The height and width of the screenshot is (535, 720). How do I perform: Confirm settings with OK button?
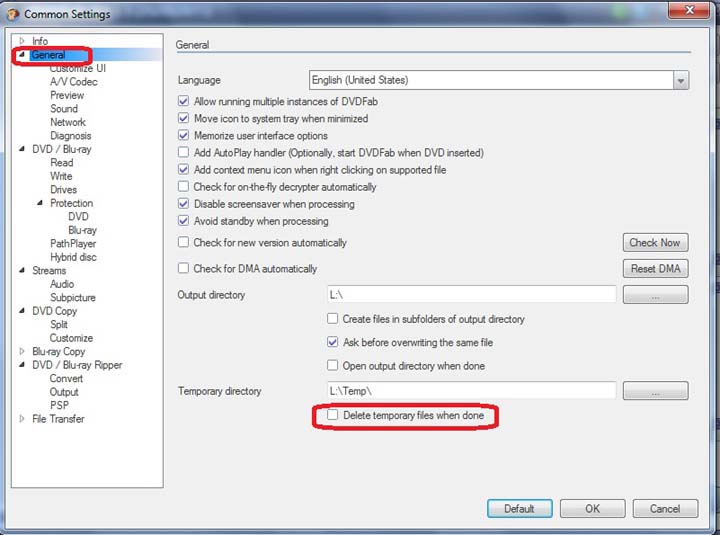tap(592, 509)
